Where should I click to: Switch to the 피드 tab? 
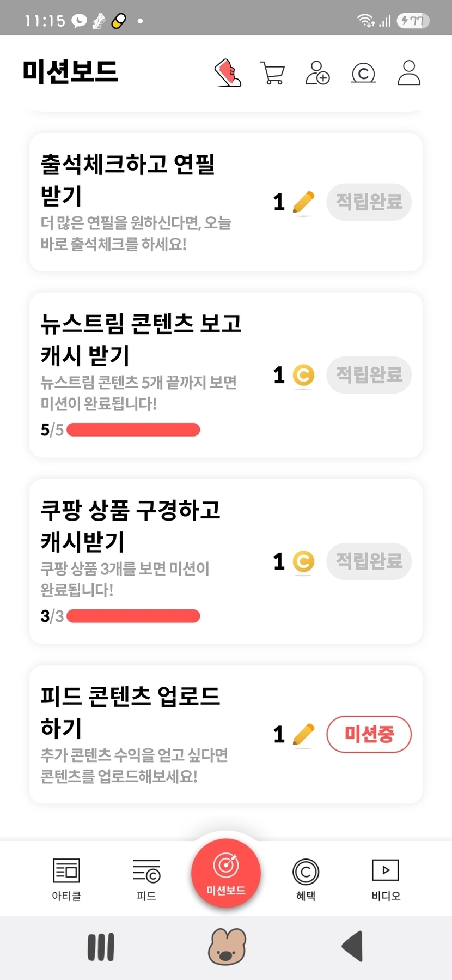pos(146,879)
